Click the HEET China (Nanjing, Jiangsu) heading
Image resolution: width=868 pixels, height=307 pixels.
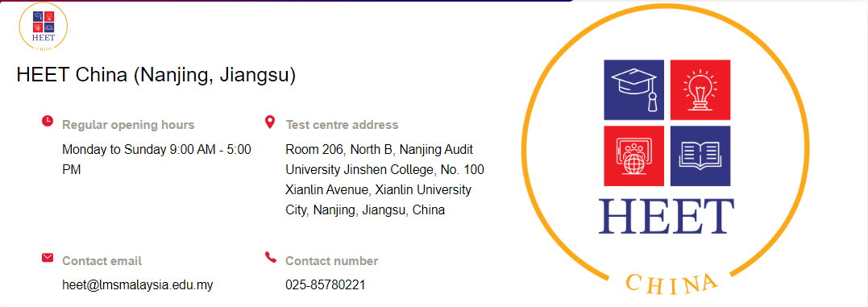pos(156,75)
